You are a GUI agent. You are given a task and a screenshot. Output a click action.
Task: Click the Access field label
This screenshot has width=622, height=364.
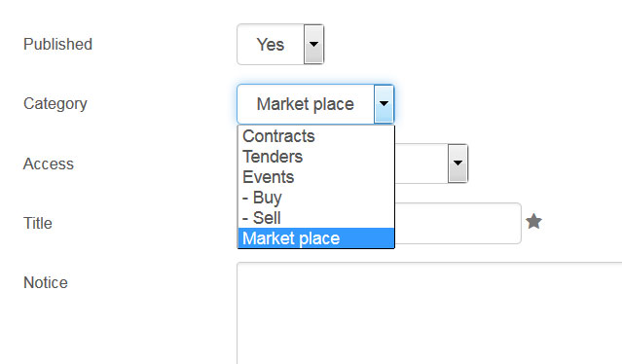click(49, 164)
